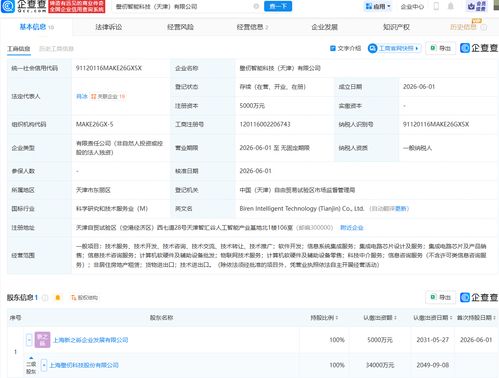The height and width of the screenshot is (378, 499).
Task: Click the export icon in 股东信息 section
Action: pyautogui.click(x=433, y=297)
